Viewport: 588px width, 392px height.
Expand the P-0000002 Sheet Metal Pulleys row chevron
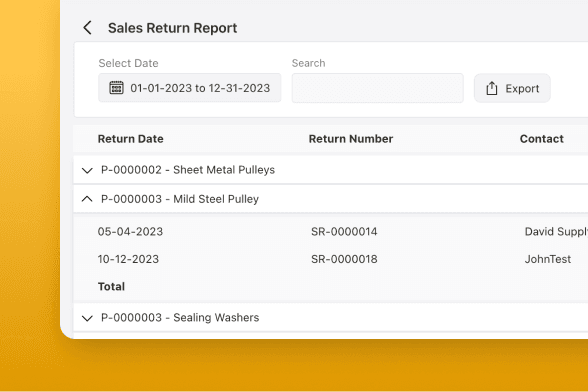[x=87, y=170]
